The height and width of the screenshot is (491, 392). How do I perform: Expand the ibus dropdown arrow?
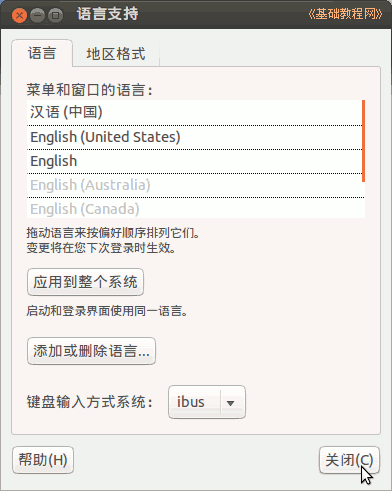[x=230, y=403]
